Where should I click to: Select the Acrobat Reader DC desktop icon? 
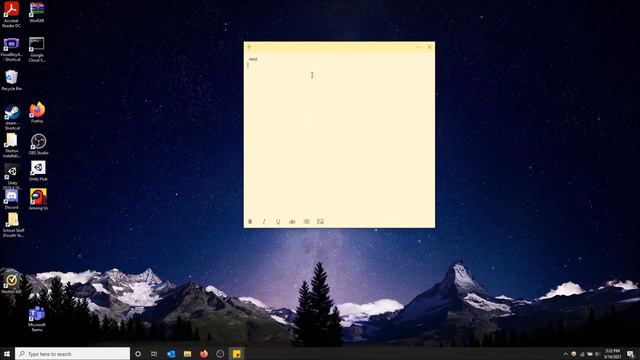(11, 14)
